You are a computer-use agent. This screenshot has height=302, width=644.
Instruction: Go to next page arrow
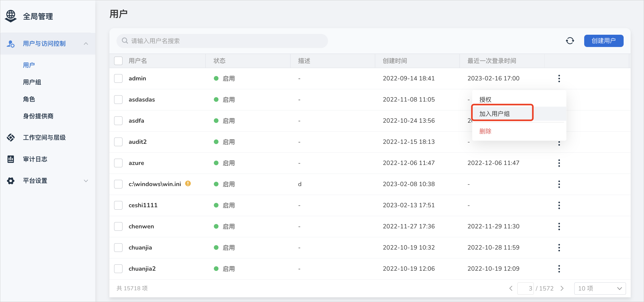562,288
